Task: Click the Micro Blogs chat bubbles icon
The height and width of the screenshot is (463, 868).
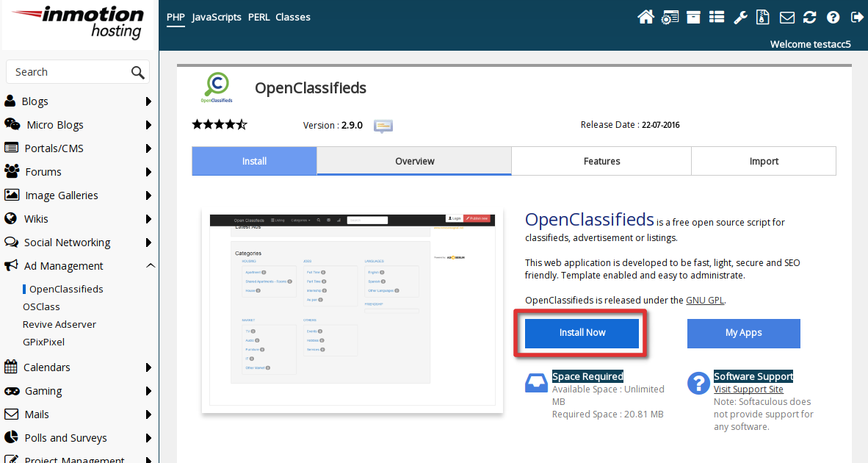Action: [x=12, y=124]
